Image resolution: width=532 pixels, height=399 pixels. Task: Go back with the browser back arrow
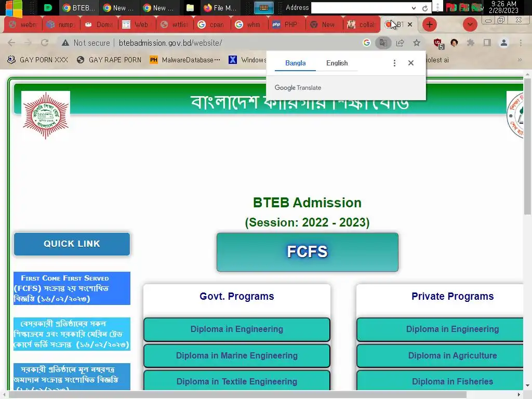tap(11, 43)
